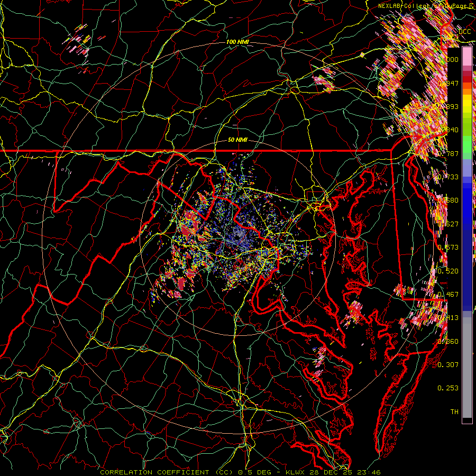Click the "50 NMI" range ring label
The image size is (476, 476).
237,140
